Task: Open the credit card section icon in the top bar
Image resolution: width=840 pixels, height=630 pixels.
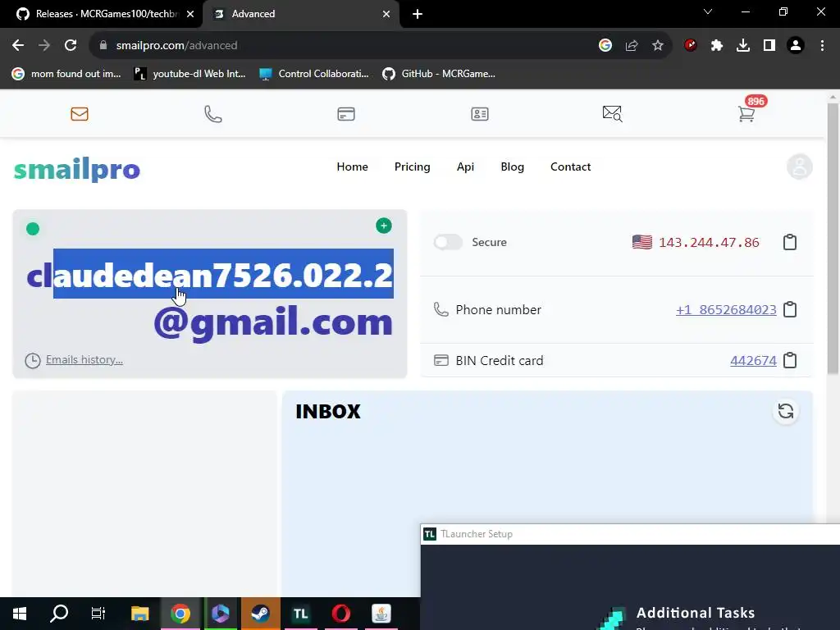Action: pyautogui.click(x=346, y=113)
